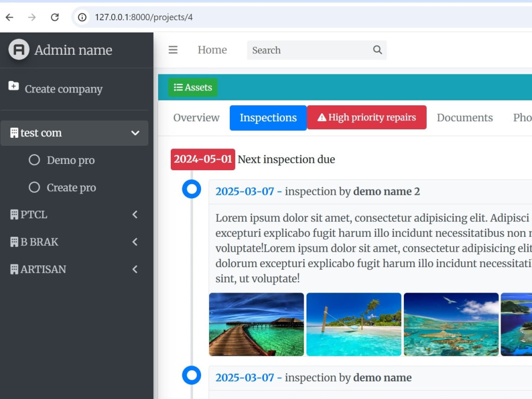
Task: Collapse the test com company menu
Action: point(74,133)
